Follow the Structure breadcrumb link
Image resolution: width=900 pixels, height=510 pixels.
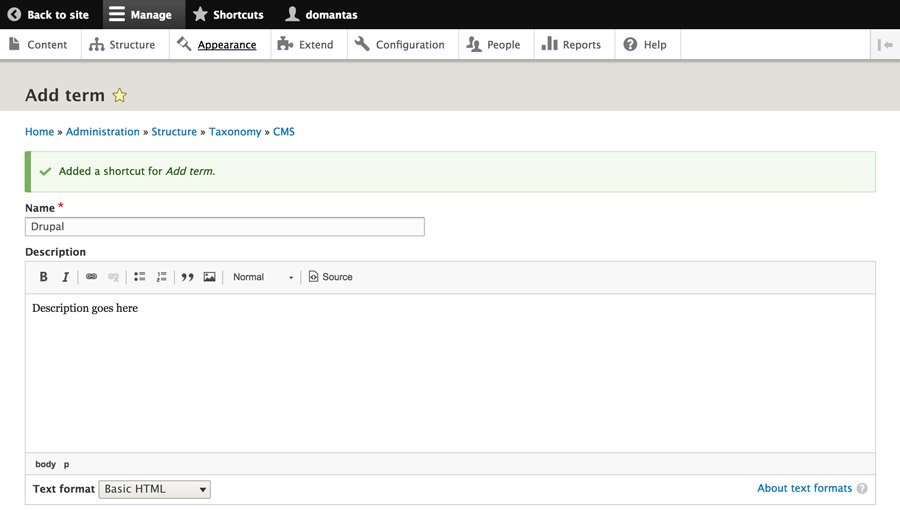pyautogui.click(x=174, y=132)
